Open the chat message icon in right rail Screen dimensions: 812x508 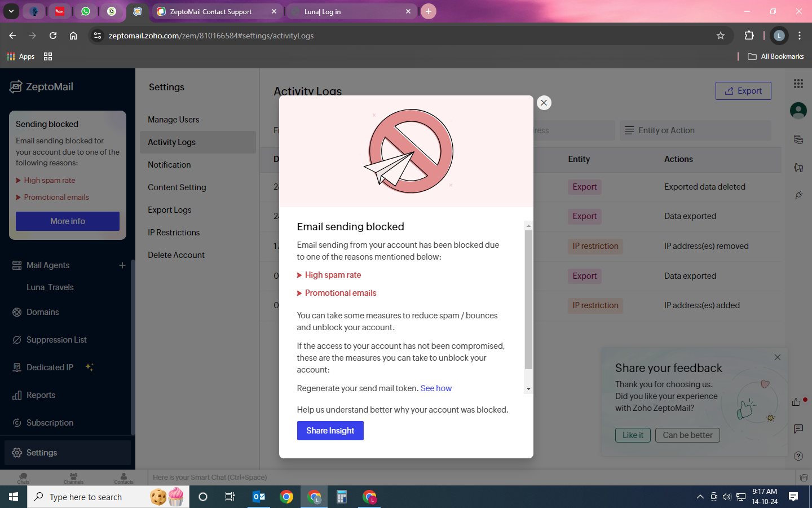(x=798, y=429)
